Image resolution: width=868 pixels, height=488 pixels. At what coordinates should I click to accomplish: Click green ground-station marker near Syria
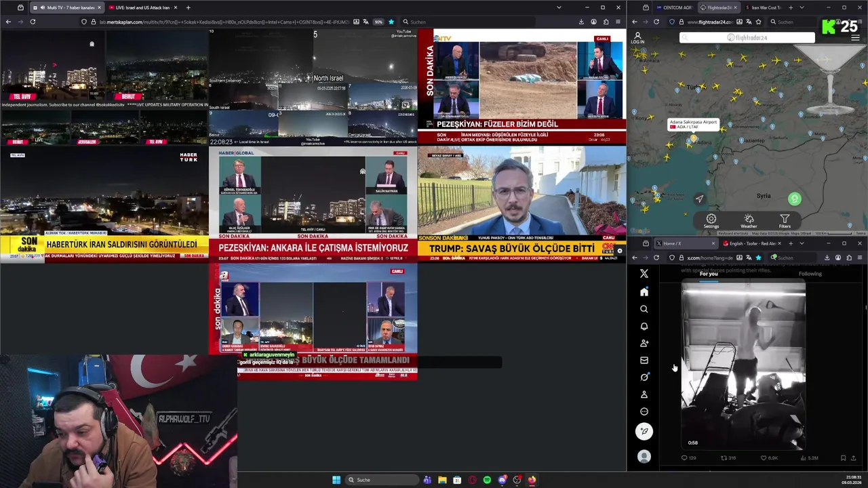click(794, 199)
